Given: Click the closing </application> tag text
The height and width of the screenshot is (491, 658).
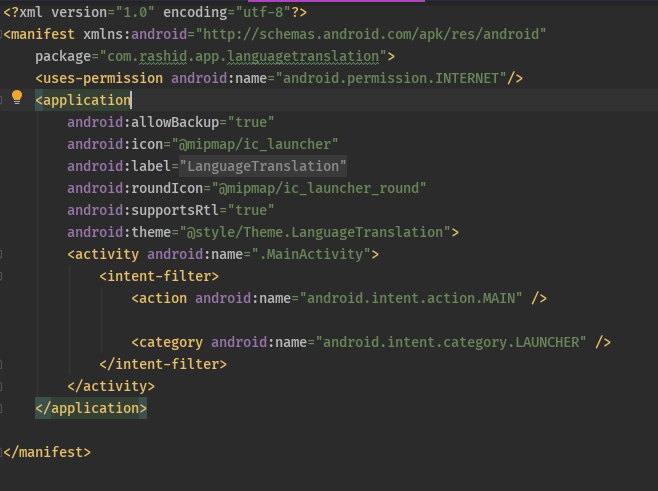Looking at the screenshot, I should pos(91,408).
